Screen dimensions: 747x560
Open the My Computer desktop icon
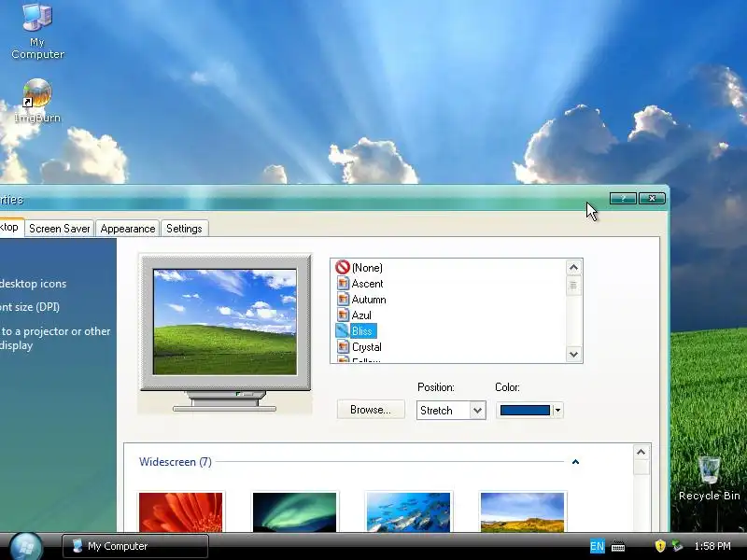37,31
